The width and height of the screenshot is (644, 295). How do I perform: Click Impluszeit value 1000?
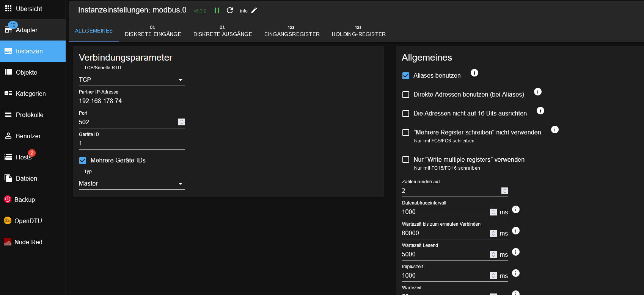point(409,275)
